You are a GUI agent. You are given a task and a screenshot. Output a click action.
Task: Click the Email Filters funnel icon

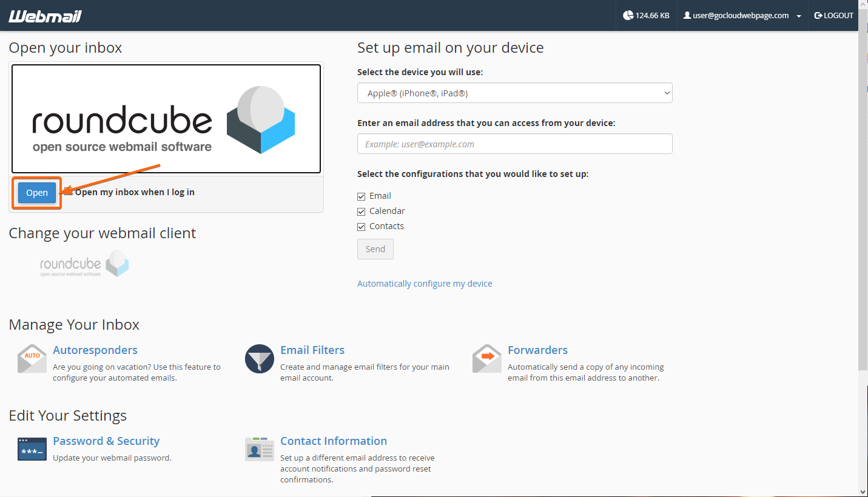(x=260, y=358)
